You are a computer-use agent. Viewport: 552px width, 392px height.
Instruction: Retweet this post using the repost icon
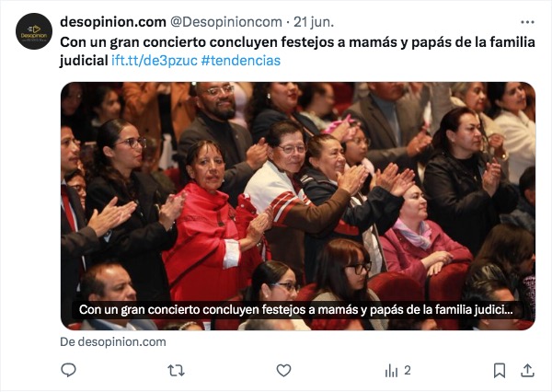point(176,371)
